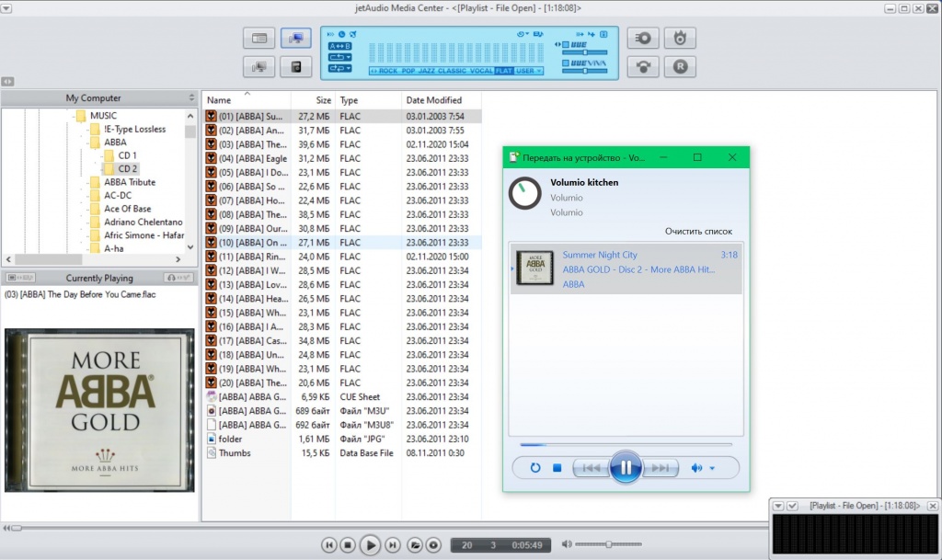Open the dropdown arrow on mini playlist window
The height and width of the screenshot is (560, 942).
coord(778,506)
